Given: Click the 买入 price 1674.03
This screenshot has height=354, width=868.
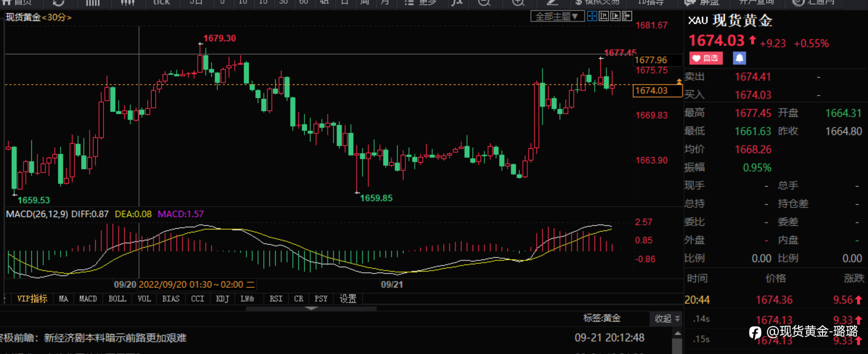Looking at the screenshot, I should [753, 95].
